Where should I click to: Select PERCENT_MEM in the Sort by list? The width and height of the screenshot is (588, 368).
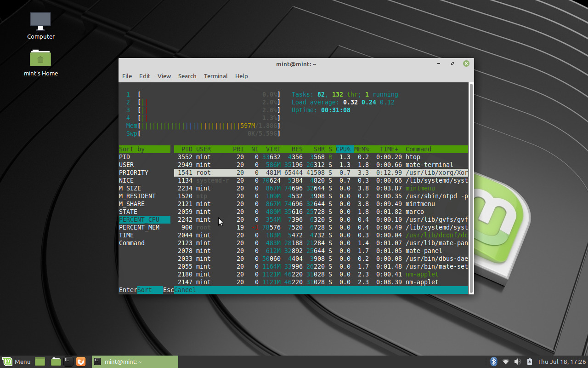[139, 227]
